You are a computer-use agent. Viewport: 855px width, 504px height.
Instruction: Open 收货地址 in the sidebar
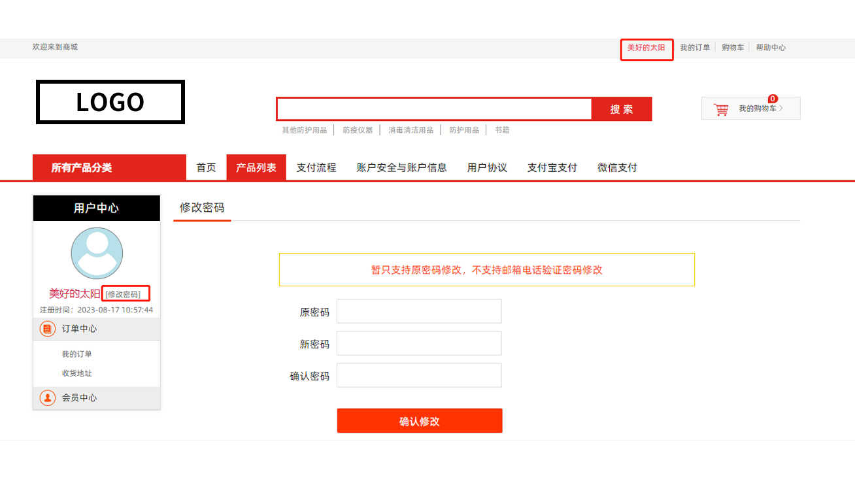(x=77, y=373)
